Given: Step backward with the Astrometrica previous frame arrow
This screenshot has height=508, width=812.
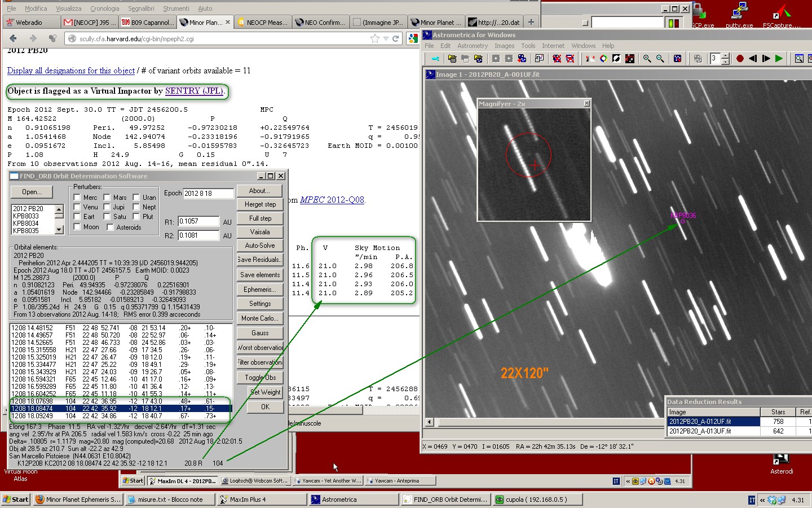Looking at the screenshot, I should click(753, 59).
